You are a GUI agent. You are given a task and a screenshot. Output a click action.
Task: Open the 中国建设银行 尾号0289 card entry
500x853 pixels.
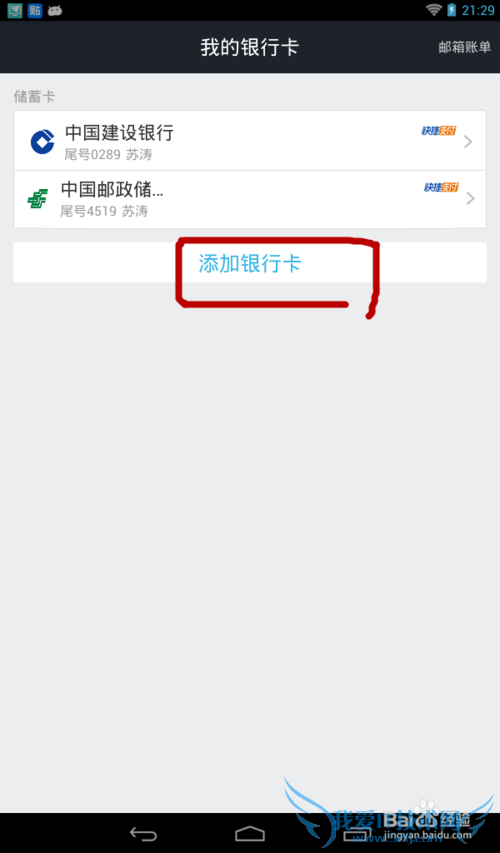[250, 141]
